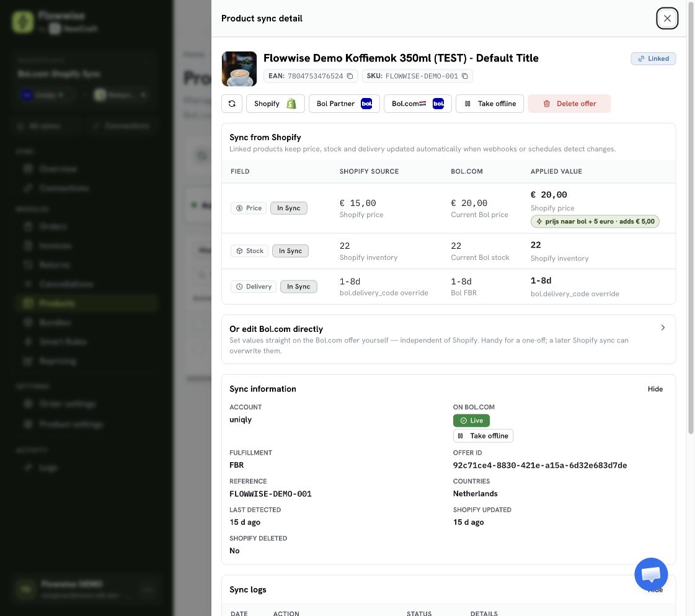Click the applied value € 20,00
This screenshot has width=695, height=616.
click(x=549, y=195)
